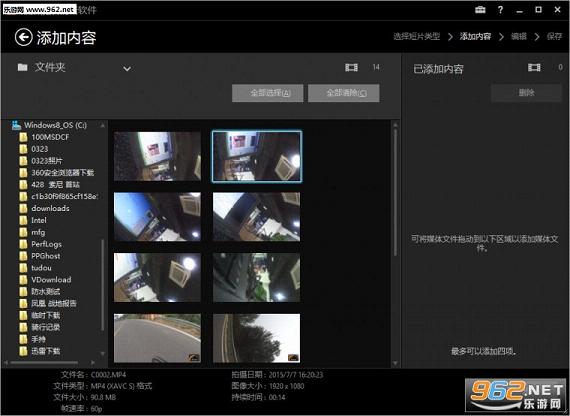The width and height of the screenshot is (570, 416).
Task: Select the Windows8_OS (C:) drive icon
Action: [x=16, y=125]
